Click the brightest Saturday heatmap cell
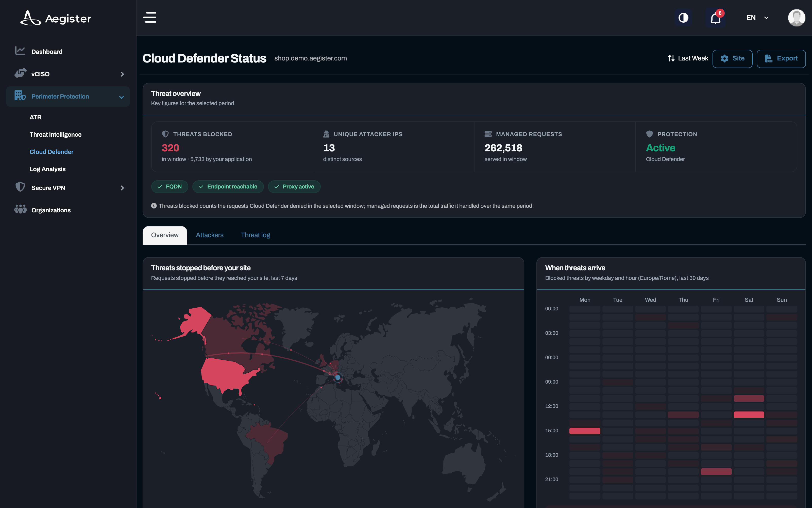 click(749, 415)
